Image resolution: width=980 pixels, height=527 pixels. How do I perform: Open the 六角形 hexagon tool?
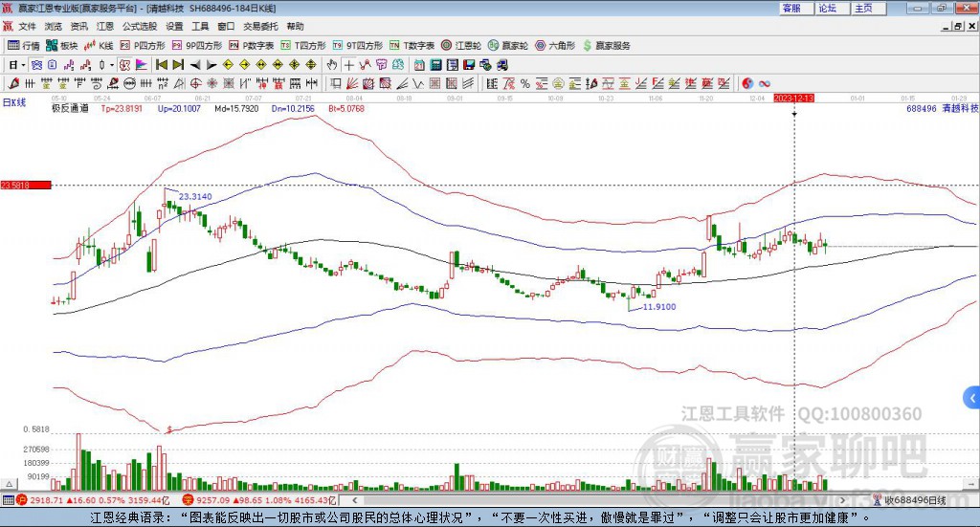tap(555, 46)
